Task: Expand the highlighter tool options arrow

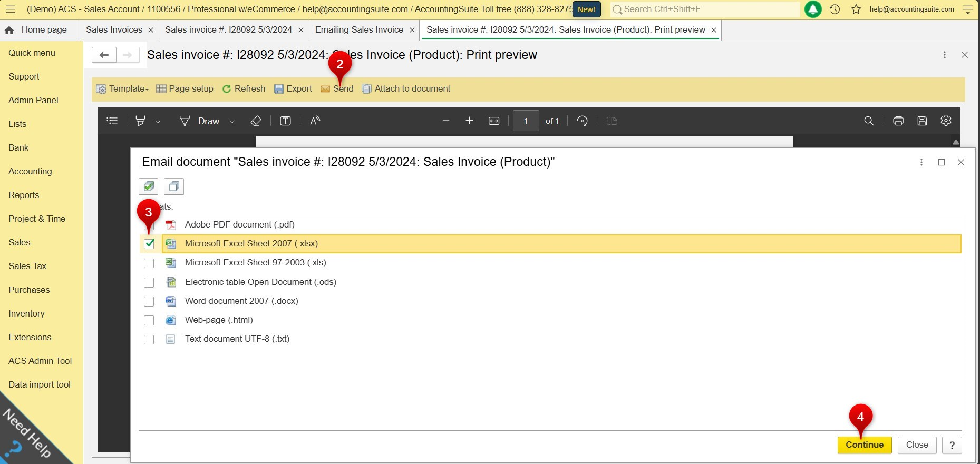Action: [x=158, y=121]
